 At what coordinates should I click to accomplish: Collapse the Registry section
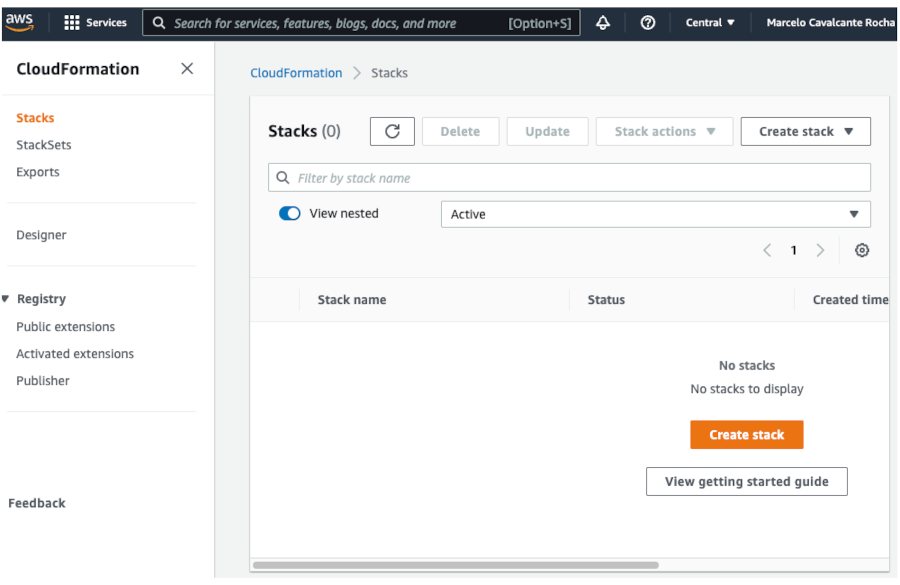[7, 299]
